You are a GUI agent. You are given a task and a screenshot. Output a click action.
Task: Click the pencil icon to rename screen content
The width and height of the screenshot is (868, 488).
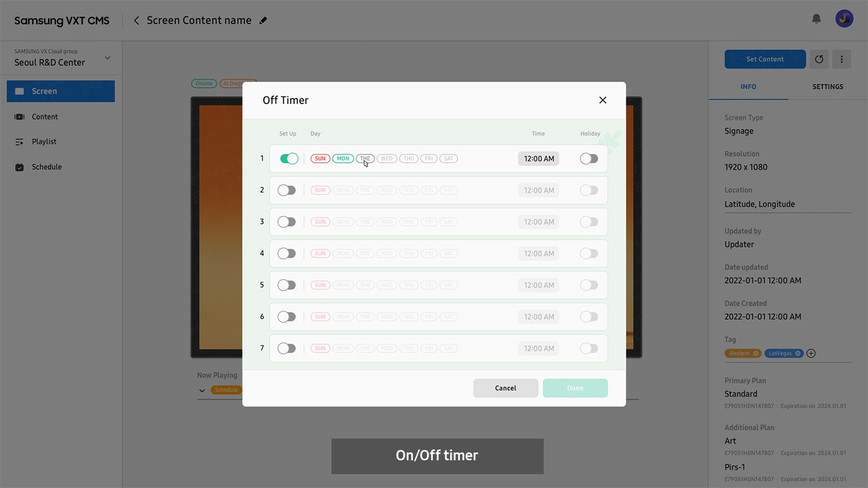(x=263, y=20)
